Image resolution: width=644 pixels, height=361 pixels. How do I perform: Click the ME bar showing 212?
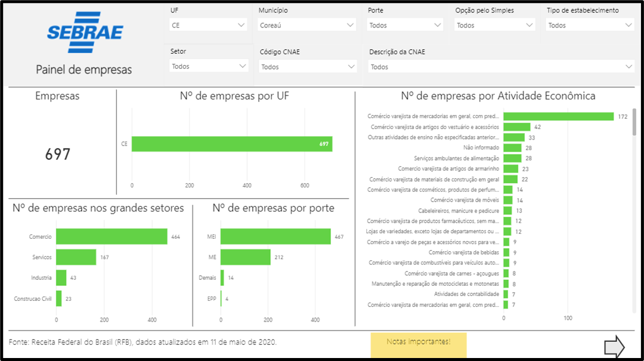246,257
